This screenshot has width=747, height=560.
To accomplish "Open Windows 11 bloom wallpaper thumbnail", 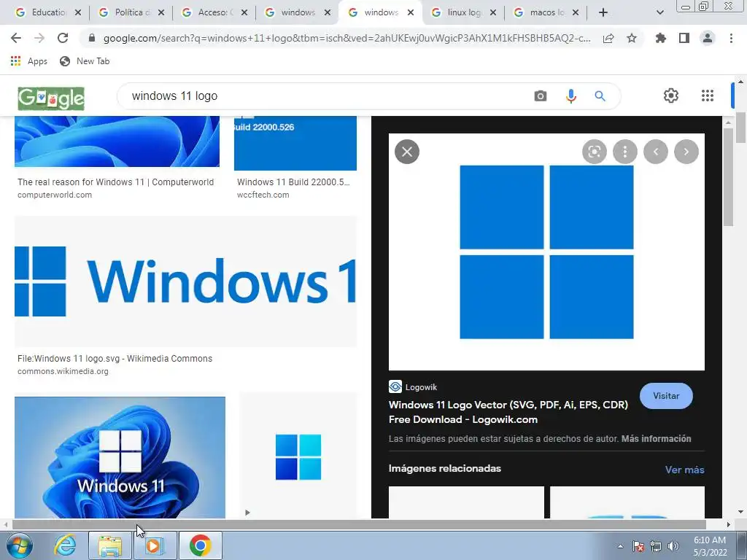I will click(x=120, y=458).
